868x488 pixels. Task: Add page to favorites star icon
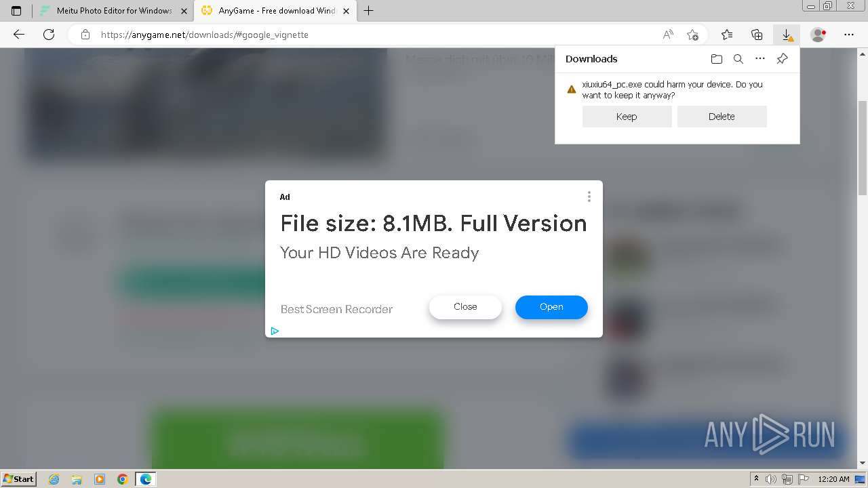(692, 35)
